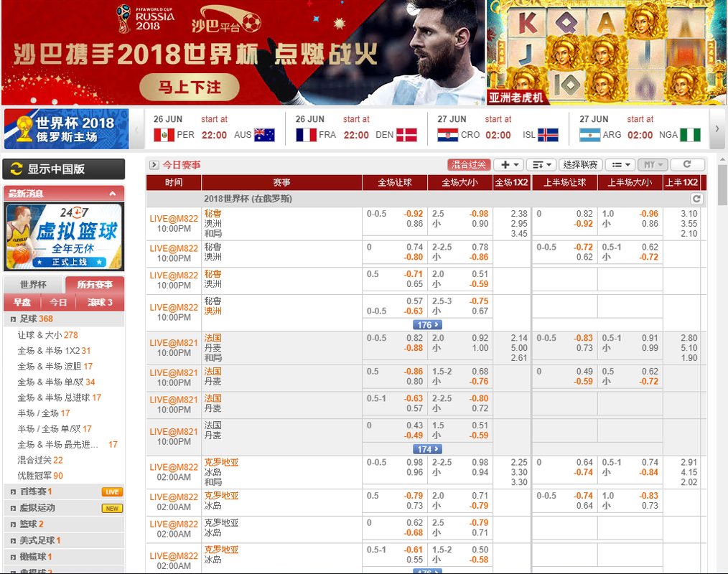The width and height of the screenshot is (728, 574).
Task: Click the LIVE badge next to 百练赛
Action: [112, 492]
